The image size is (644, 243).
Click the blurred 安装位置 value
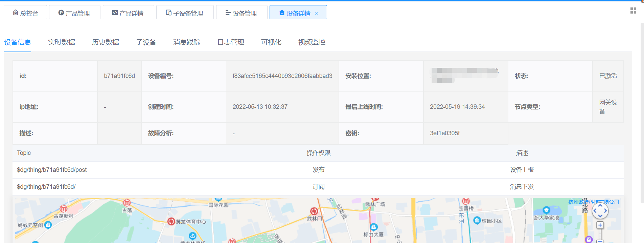coord(464,75)
